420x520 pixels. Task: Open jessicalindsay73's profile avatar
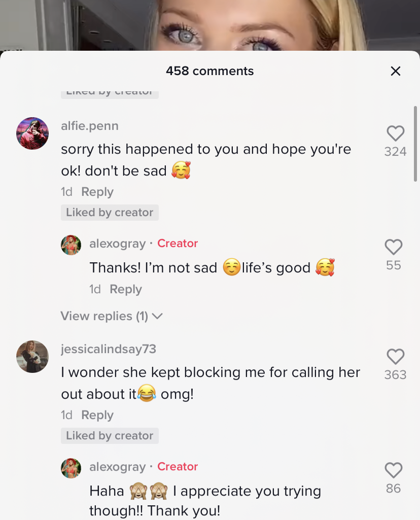click(x=32, y=357)
